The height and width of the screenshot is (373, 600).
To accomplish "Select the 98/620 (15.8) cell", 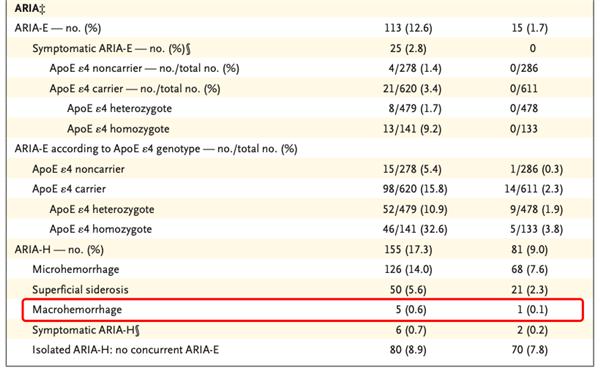I will (415, 189).
